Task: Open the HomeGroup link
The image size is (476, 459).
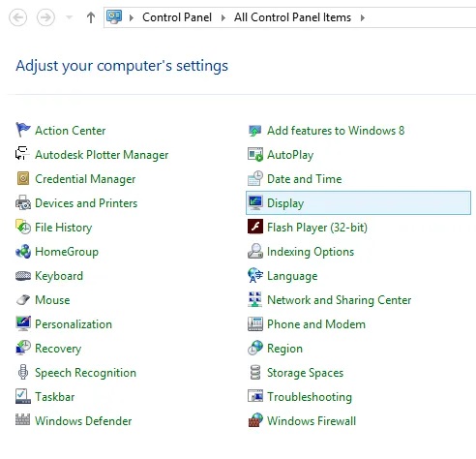Action: 67,252
